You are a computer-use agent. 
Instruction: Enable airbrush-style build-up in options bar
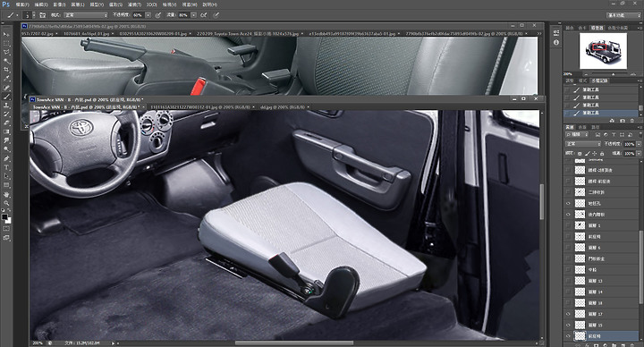(204, 15)
